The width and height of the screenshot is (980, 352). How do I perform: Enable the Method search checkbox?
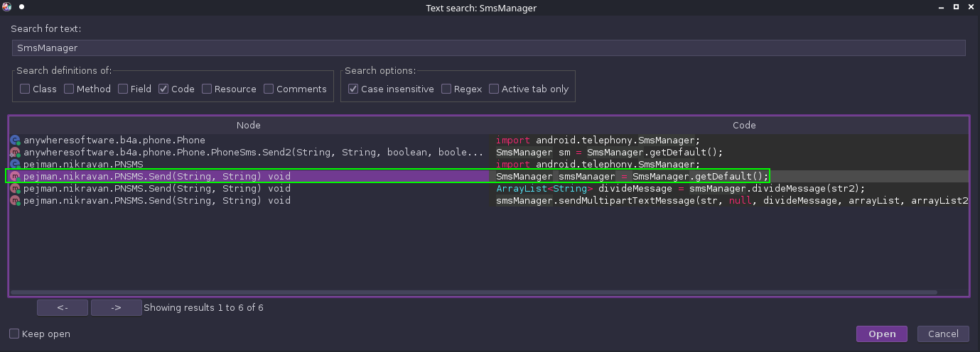point(69,89)
